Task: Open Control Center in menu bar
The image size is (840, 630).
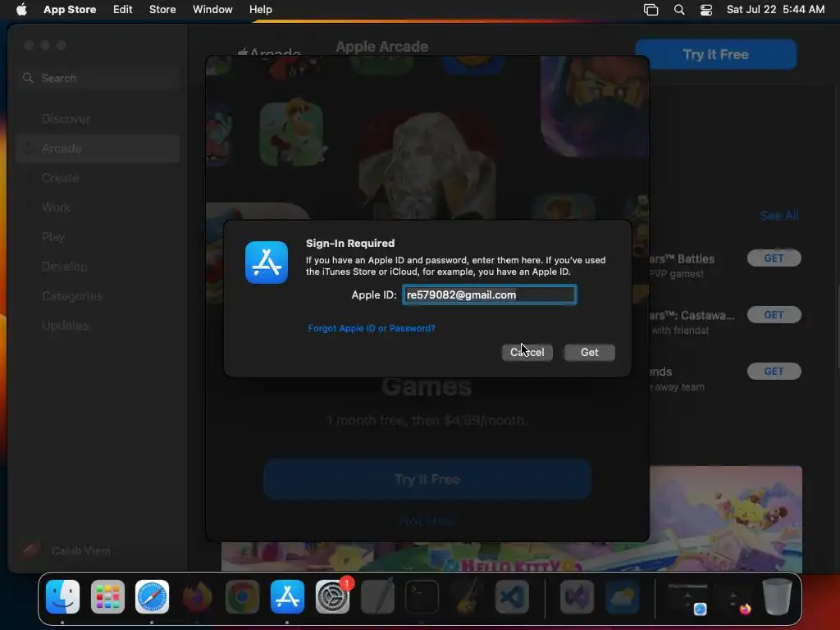Action: point(706,10)
